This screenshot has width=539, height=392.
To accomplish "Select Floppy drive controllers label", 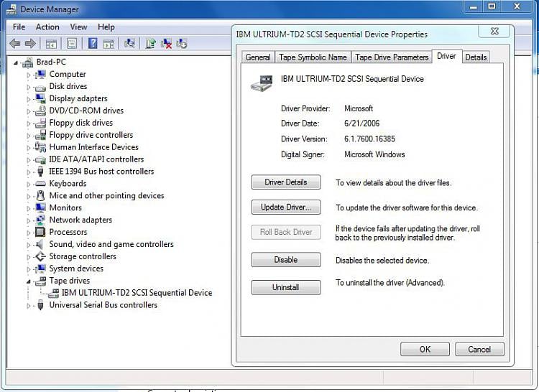I will coord(91,135).
